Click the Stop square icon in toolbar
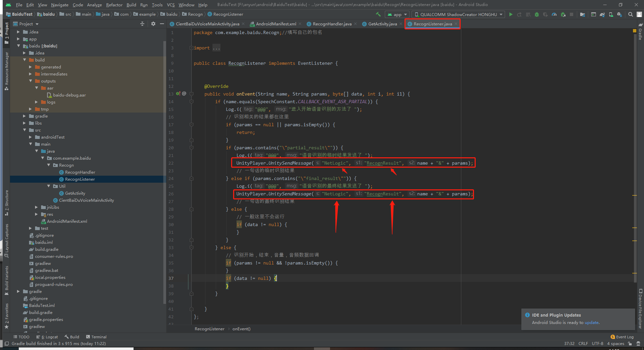Image resolution: width=644 pixels, height=350 pixels. [x=572, y=14]
